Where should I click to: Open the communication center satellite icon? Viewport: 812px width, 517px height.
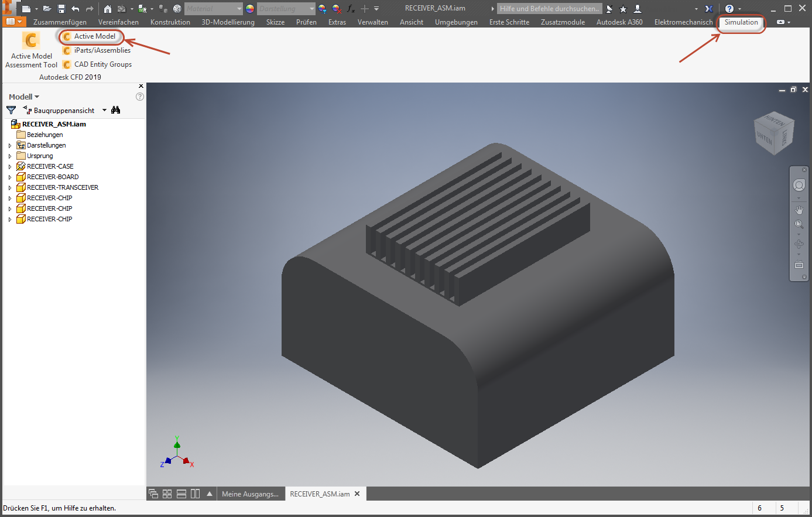pyautogui.click(x=609, y=9)
